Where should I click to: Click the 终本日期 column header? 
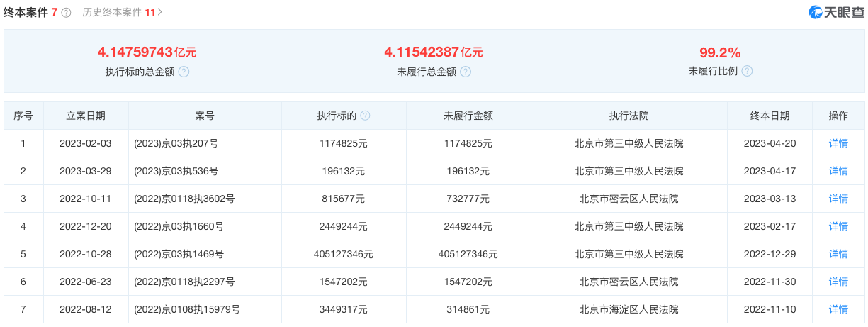coord(770,116)
